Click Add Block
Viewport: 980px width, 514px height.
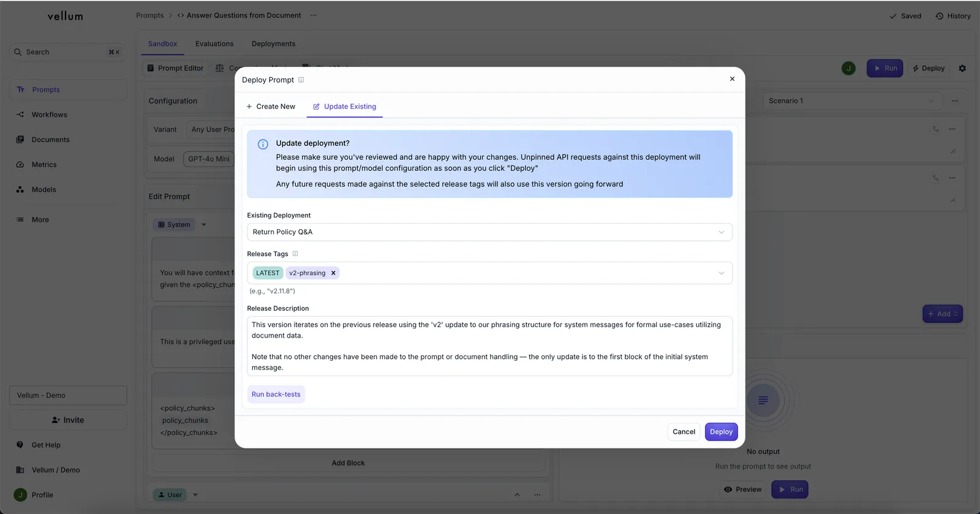click(x=348, y=463)
